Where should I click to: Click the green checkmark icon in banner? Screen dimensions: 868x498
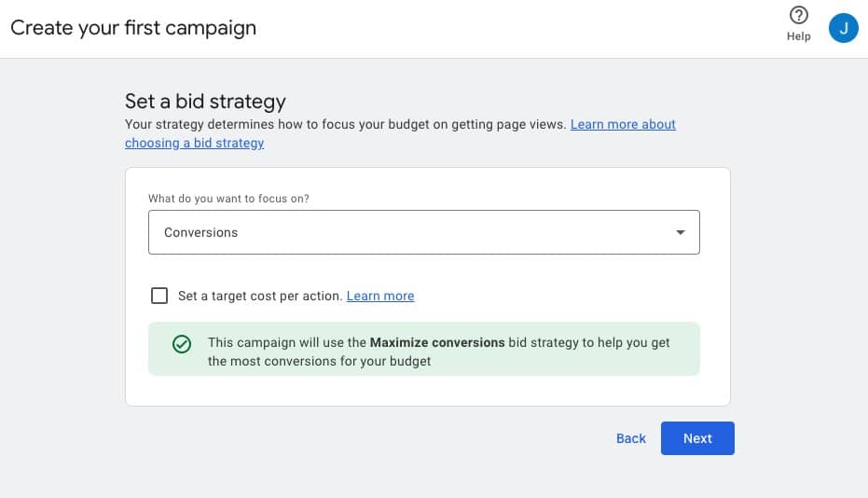pyautogui.click(x=182, y=344)
